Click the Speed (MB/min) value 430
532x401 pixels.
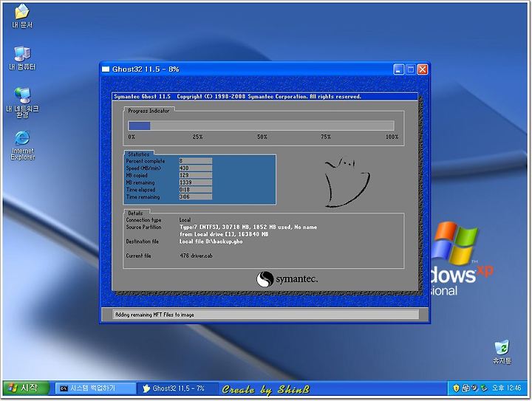click(195, 168)
